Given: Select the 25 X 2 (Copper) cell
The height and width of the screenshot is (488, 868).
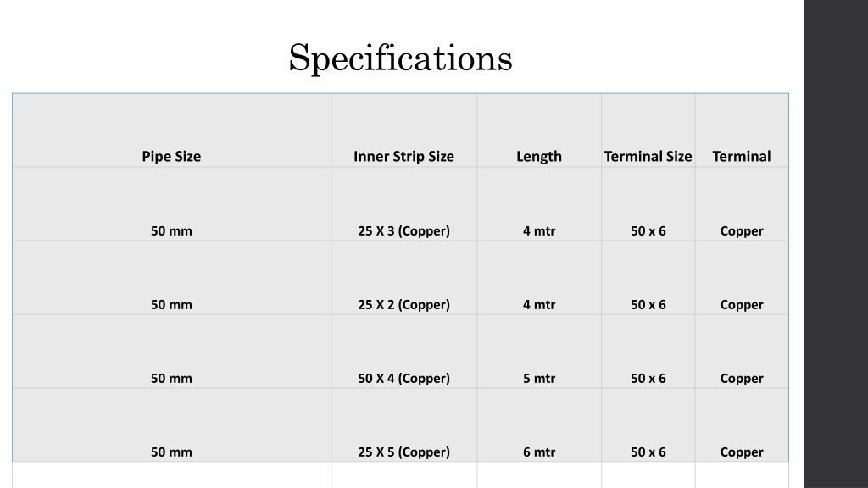Looking at the screenshot, I should point(404,278).
